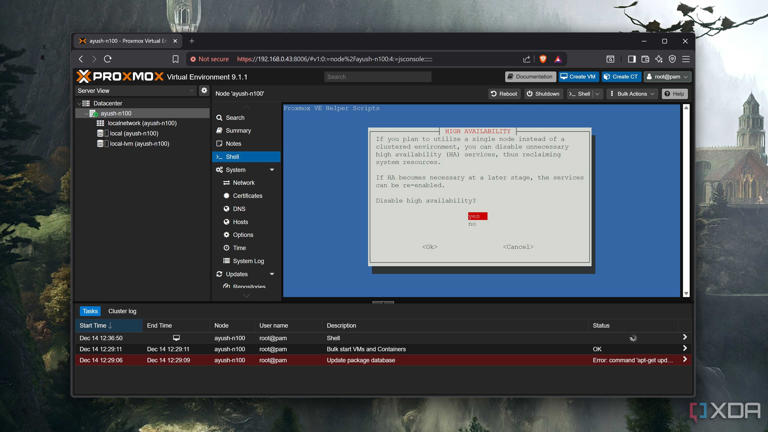Select the 'yes' option in the dialog
This screenshot has height=432, width=768.
477,216
